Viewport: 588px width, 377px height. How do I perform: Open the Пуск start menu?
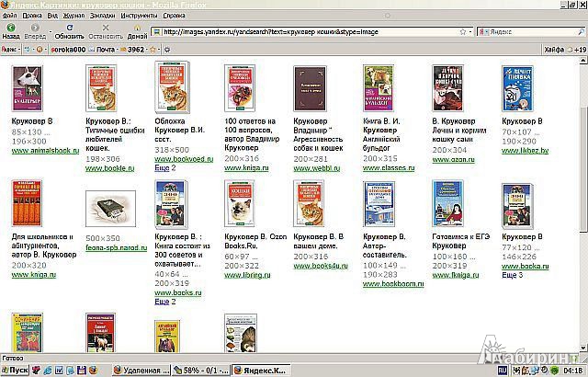15,371
